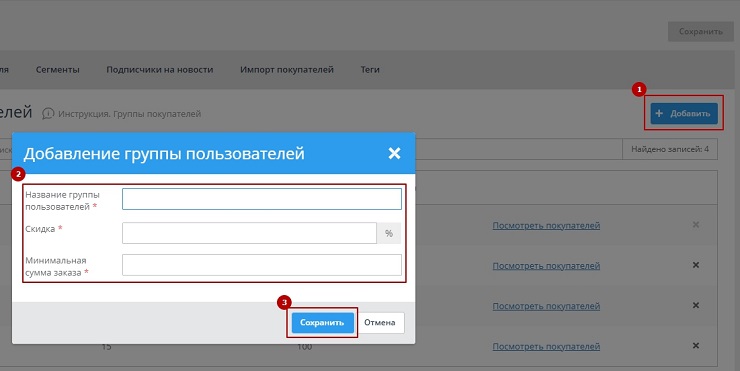Viewport: 740px width, 371px height.
Task: Cancel with the Отмена button
Action: (x=379, y=323)
